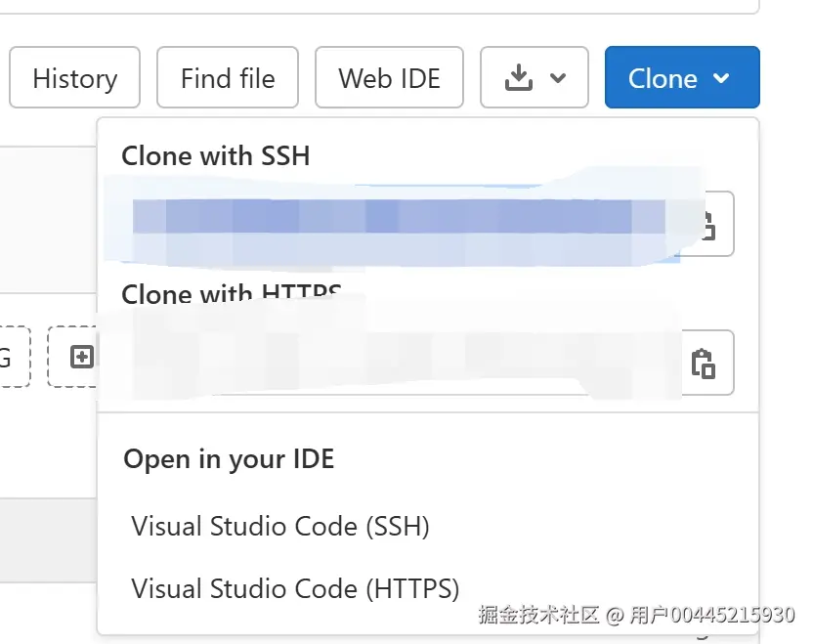Click the "Clone with SSH" heading
Viewport: 813px width, 644px height.
pyautogui.click(x=215, y=156)
